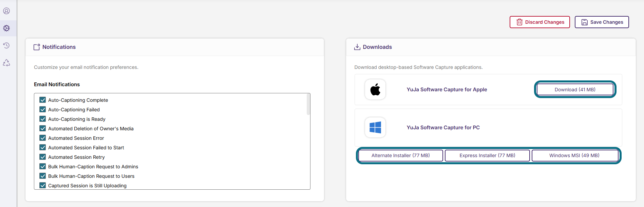Select the settings gear sidebar icon
Screen dimensions: 644x207
pyautogui.click(x=6, y=28)
